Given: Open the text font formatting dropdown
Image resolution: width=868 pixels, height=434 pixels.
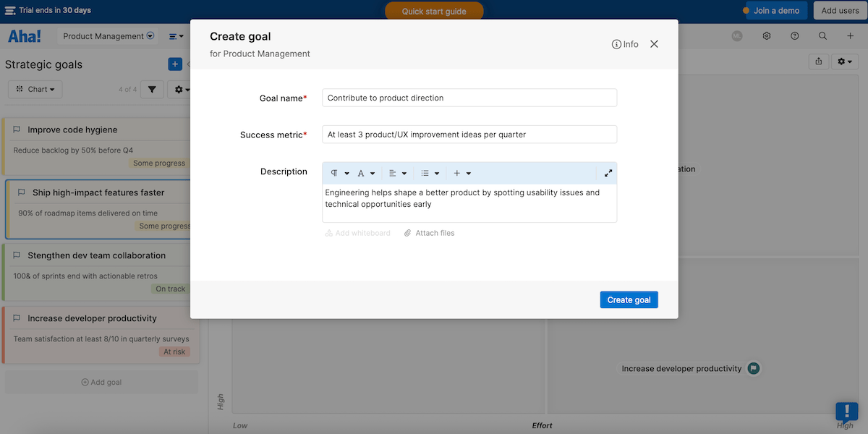Looking at the screenshot, I should click(x=366, y=174).
